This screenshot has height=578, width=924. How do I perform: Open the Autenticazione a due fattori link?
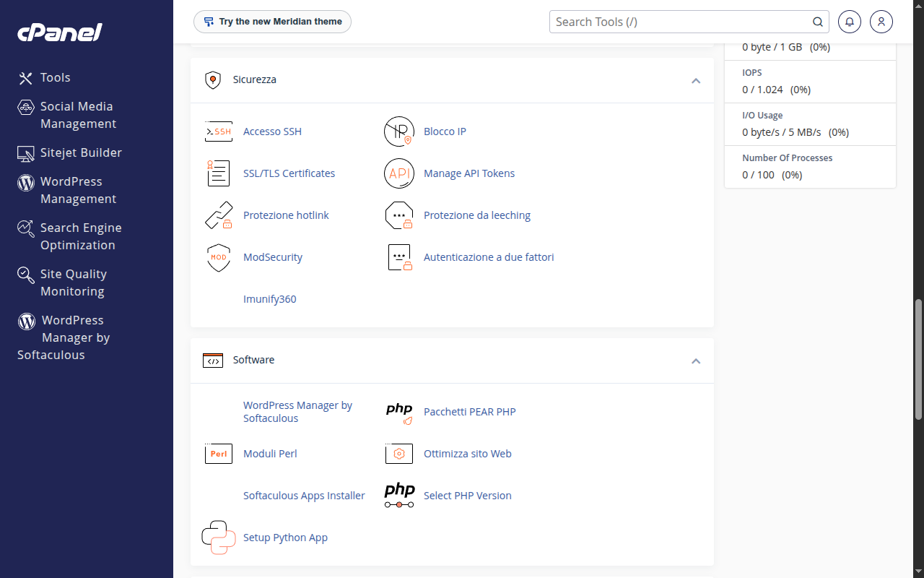[489, 257]
